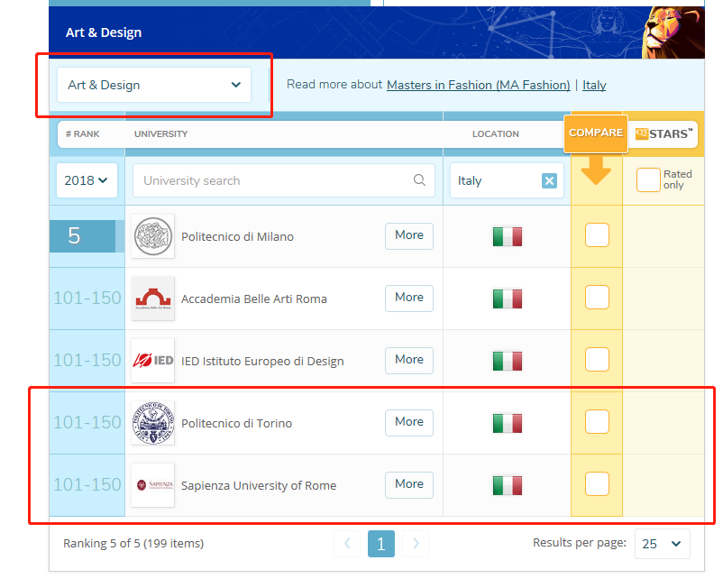Open the IED logo thumbnail
The width and height of the screenshot is (723, 588).
click(153, 361)
